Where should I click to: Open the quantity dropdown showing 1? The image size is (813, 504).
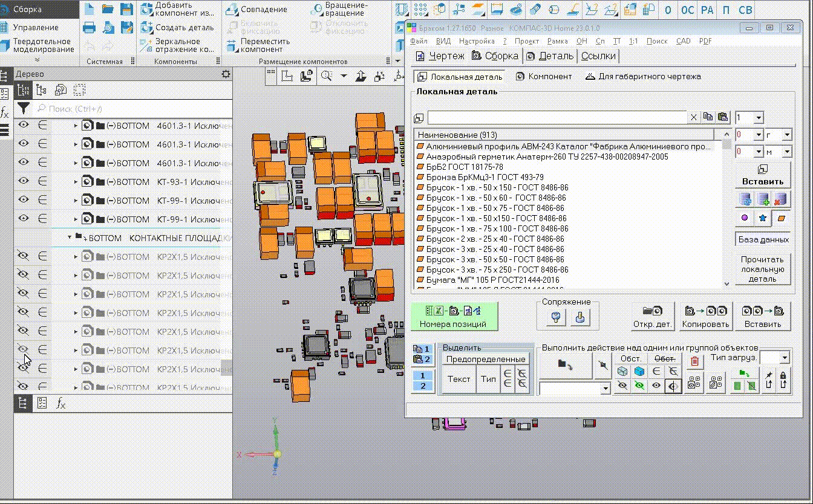pos(759,118)
